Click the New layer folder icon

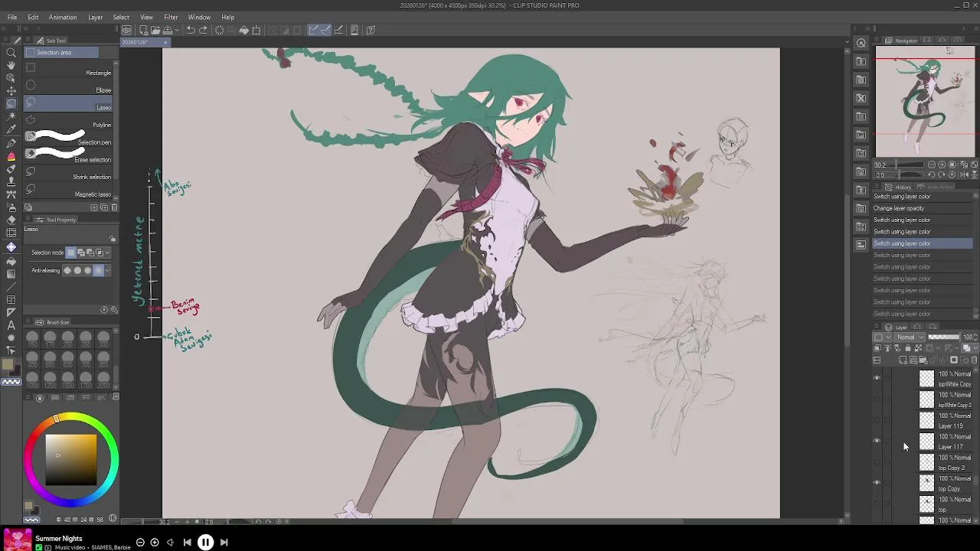click(923, 360)
